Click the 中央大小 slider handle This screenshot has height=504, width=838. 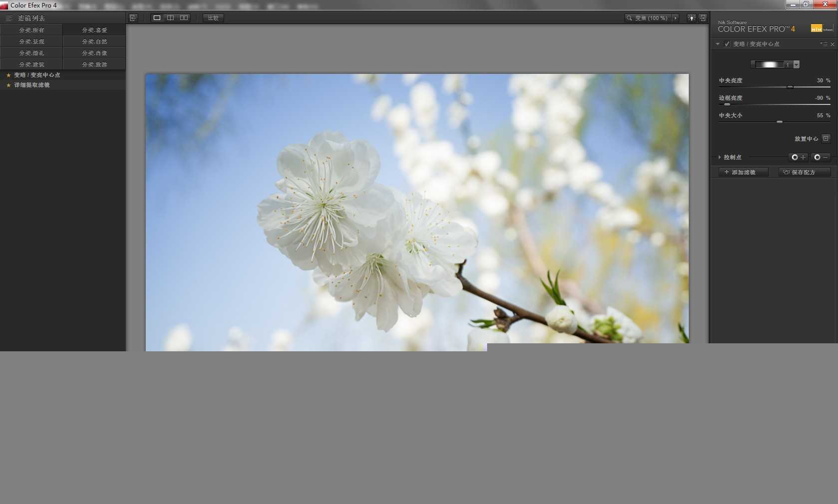tap(780, 122)
